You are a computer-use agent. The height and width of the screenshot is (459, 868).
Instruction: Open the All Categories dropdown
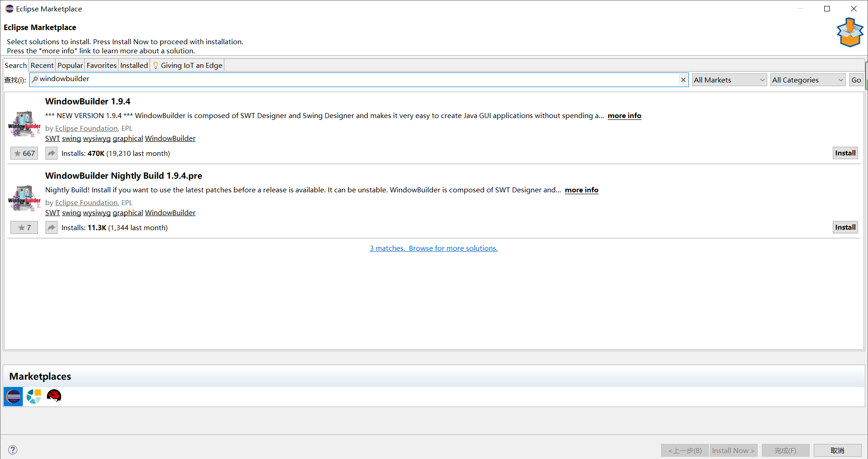pyautogui.click(x=808, y=80)
